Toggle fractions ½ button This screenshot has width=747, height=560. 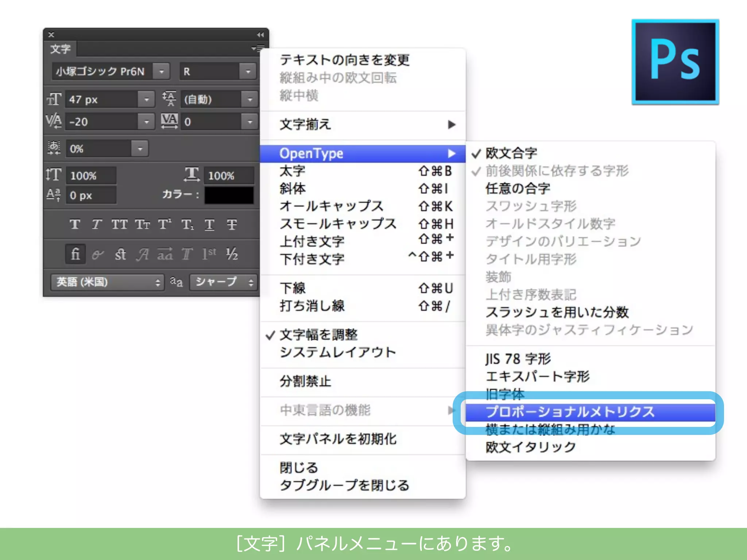232,254
